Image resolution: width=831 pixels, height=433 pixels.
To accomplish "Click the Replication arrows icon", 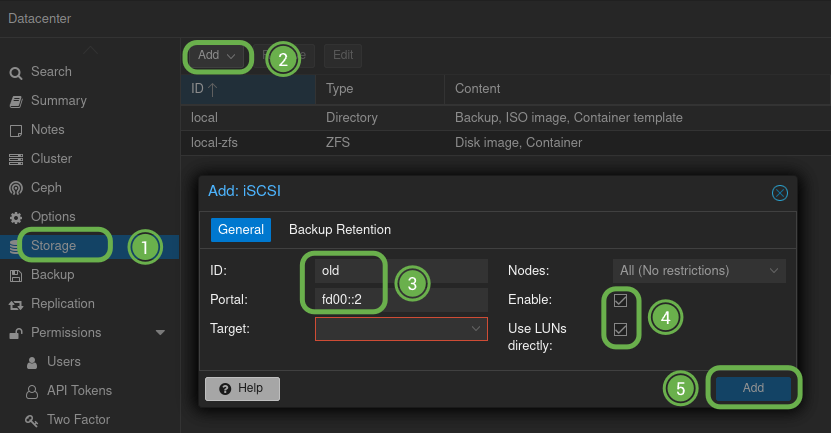I will (x=16, y=305).
